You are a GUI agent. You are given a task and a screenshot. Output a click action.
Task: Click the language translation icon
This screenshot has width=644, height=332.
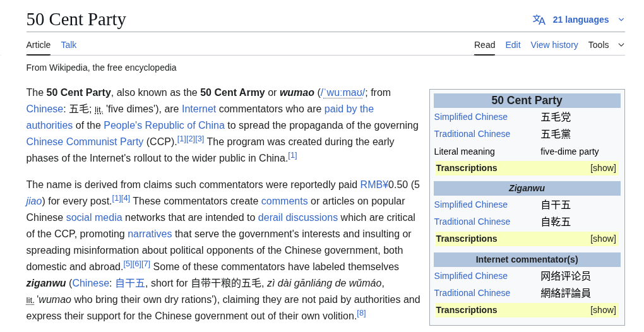click(x=539, y=20)
